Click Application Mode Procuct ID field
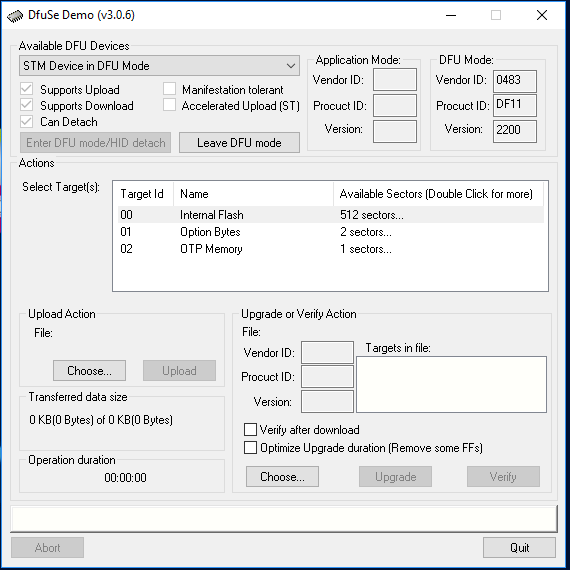This screenshot has height=570, width=570. tap(395, 105)
